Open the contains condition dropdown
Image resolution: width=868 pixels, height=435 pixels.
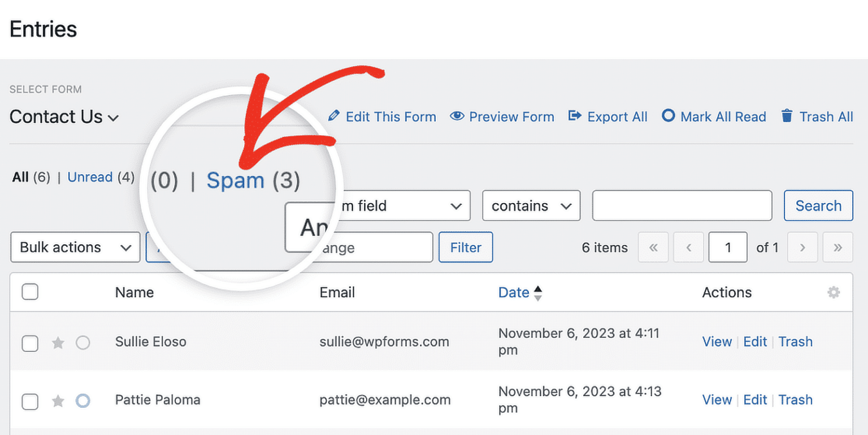click(x=530, y=205)
